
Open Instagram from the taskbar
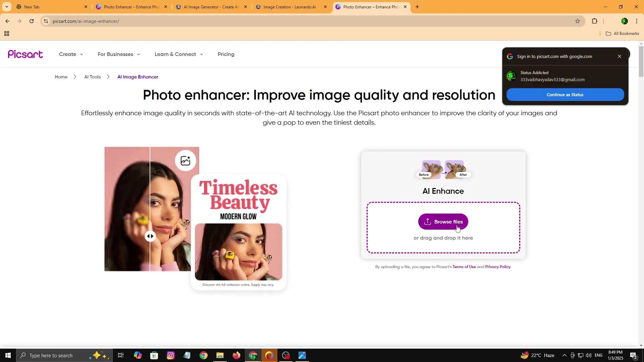[x=171, y=355]
